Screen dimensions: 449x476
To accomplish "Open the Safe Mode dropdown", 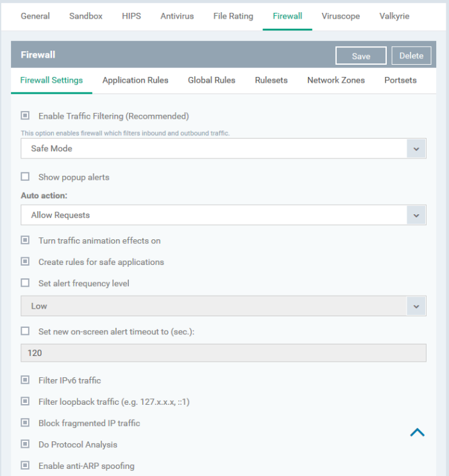I will pyautogui.click(x=223, y=148).
